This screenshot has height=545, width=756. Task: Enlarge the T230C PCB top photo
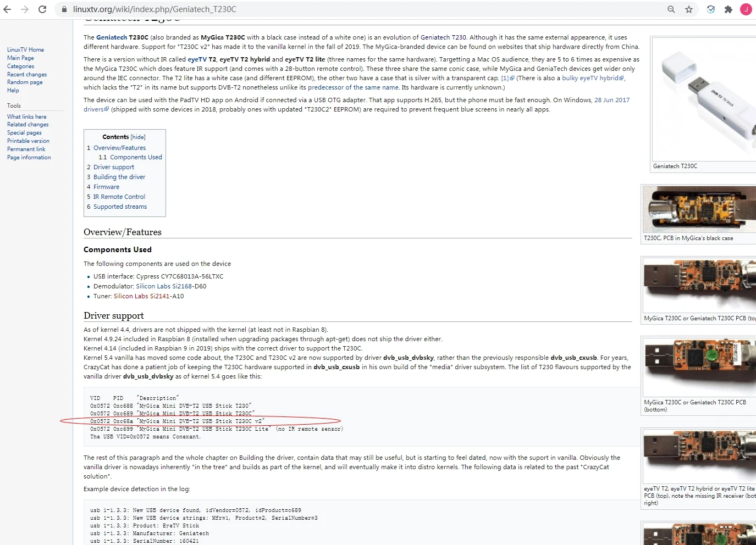click(x=699, y=286)
